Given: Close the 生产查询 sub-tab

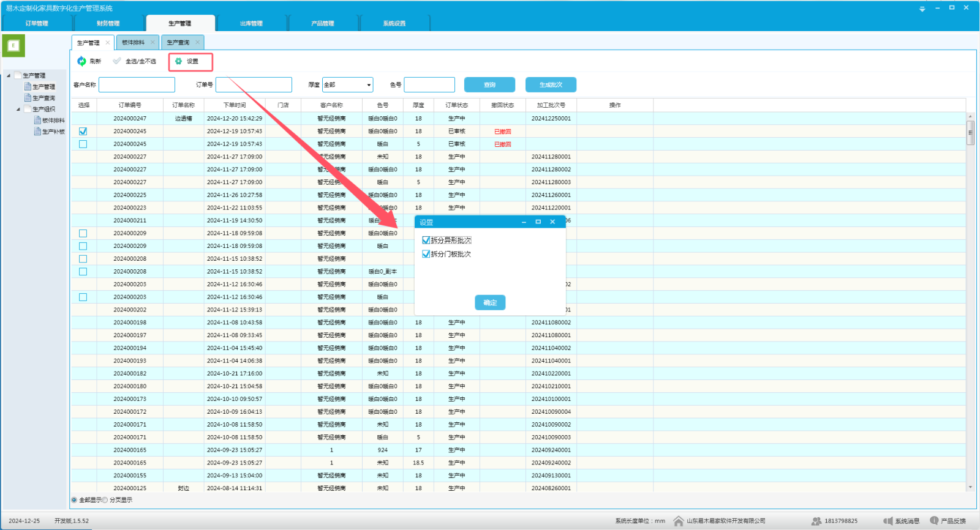Looking at the screenshot, I should click(197, 42).
